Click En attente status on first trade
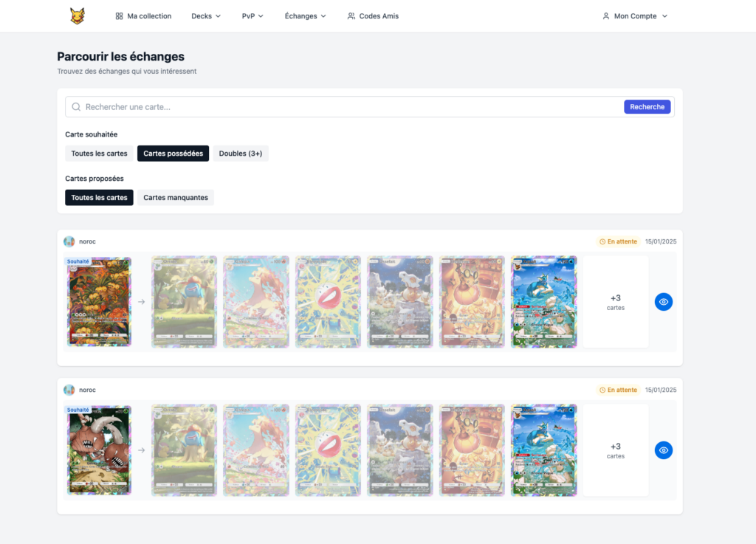The image size is (756, 544). (618, 241)
